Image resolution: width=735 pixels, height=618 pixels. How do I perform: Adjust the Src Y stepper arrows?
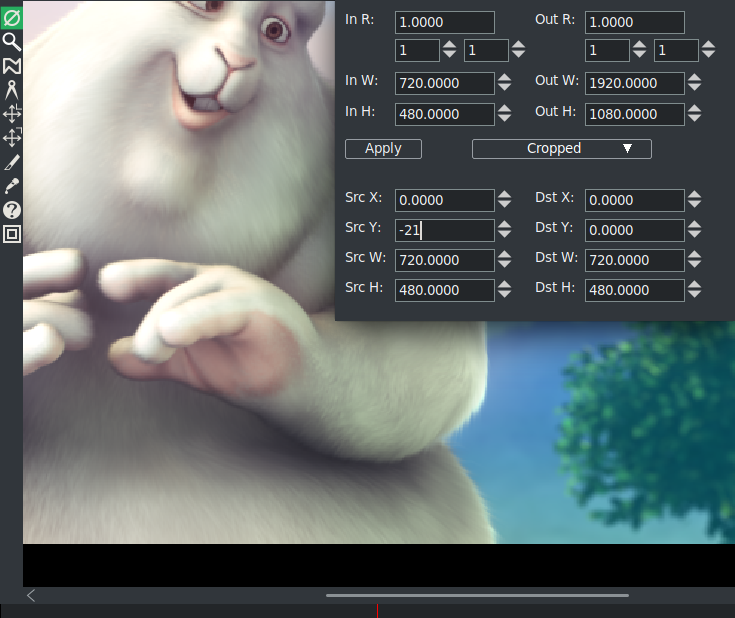(504, 231)
